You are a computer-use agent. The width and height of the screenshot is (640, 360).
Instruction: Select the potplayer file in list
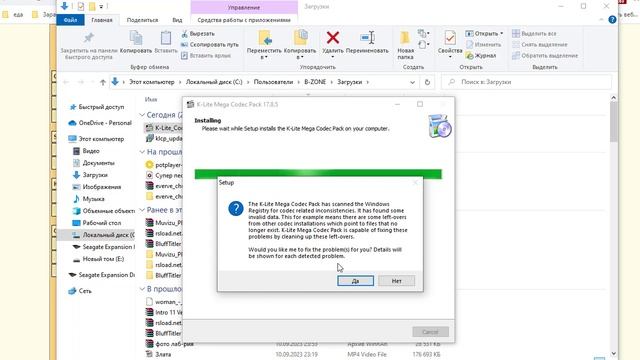point(164,165)
